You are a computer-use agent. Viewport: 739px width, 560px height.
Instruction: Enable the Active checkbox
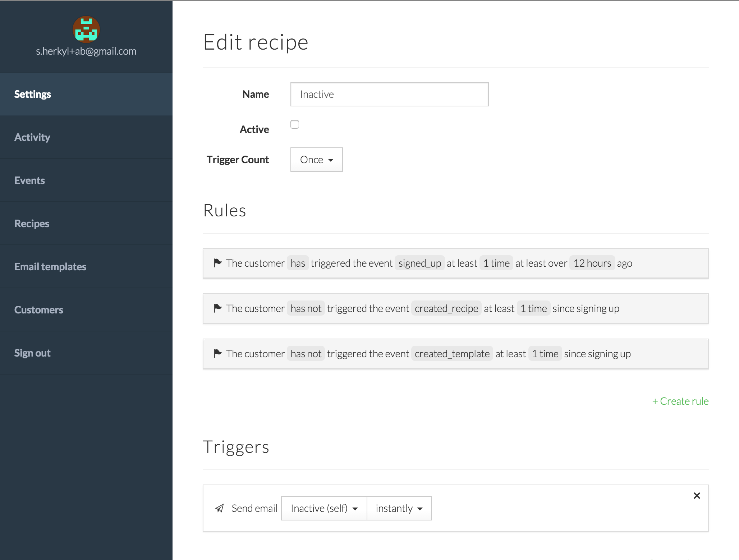tap(295, 124)
